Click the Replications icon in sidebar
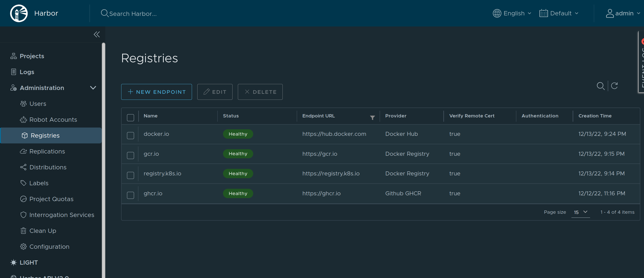The height and width of the screenshot is (278, 644). 23,151
